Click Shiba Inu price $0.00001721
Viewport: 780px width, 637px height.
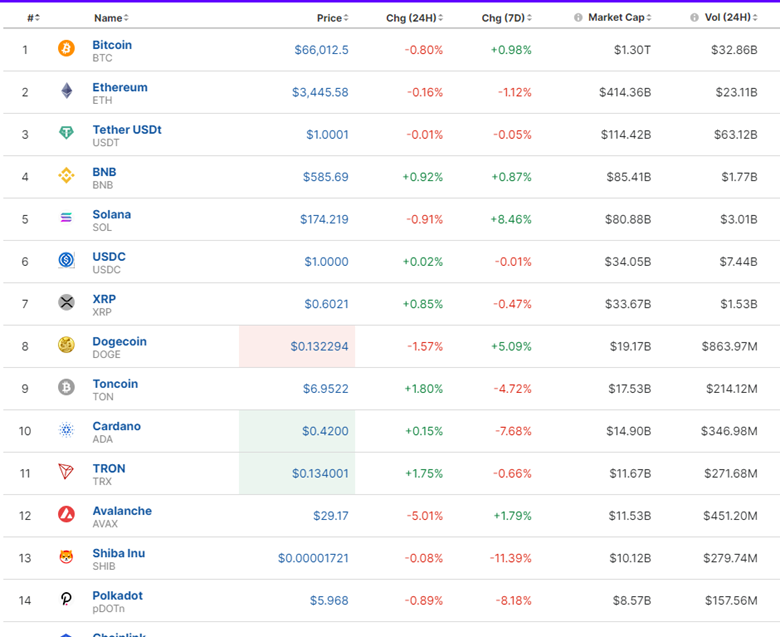click(313, 558)
